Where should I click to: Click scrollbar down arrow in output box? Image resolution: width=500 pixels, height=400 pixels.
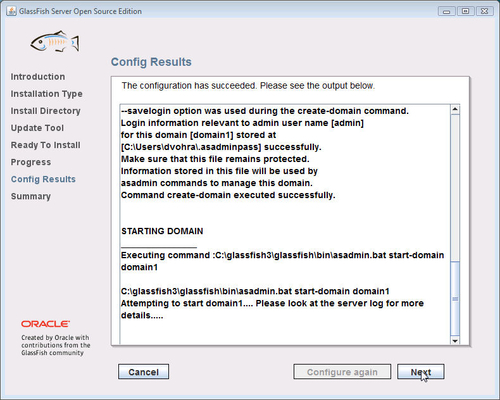455,340
